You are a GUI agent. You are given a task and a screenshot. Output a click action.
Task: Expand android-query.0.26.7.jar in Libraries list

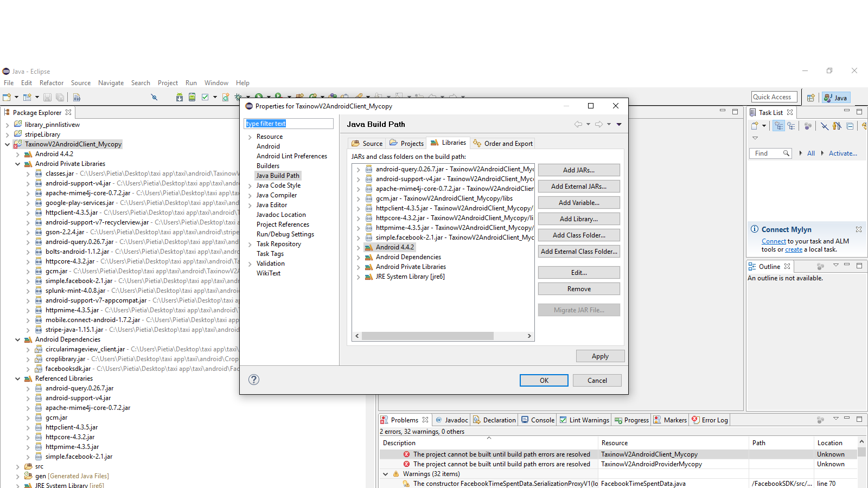pos(358,169)
